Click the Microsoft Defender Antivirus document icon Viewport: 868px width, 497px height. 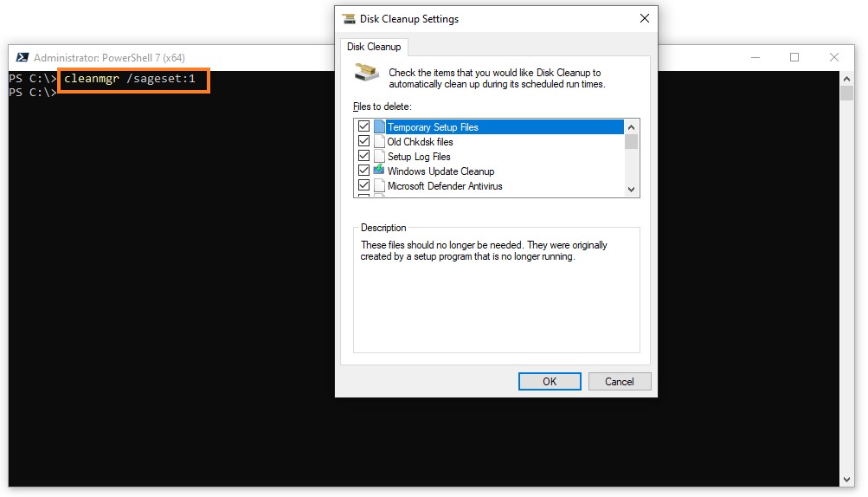[379, 185]
